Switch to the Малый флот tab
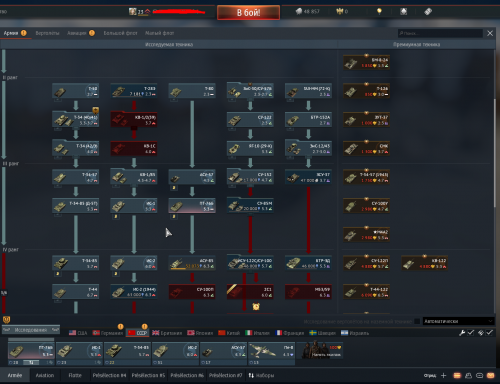This screenshot has height=384, width=500. [160, 33]
